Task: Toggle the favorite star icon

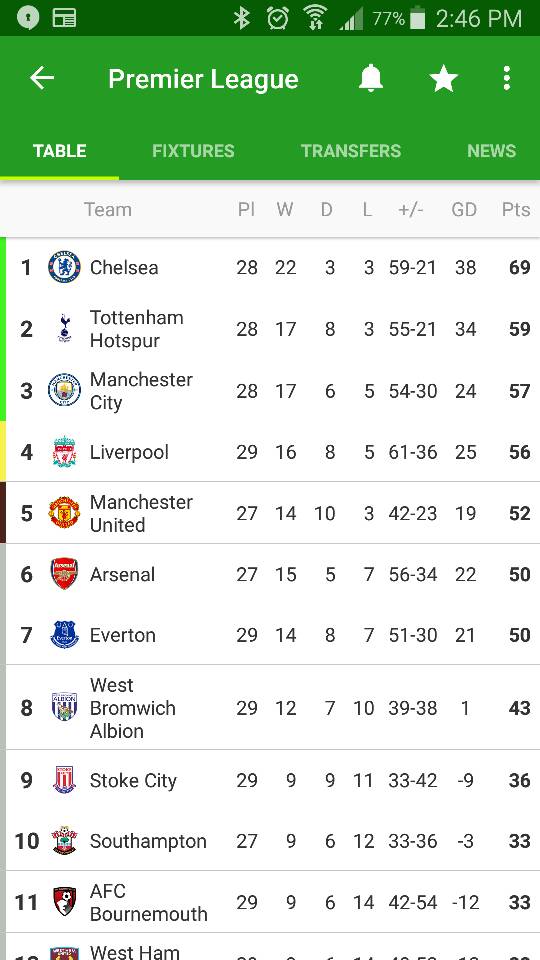Action: pyautogui.click(x=444, y=79)
